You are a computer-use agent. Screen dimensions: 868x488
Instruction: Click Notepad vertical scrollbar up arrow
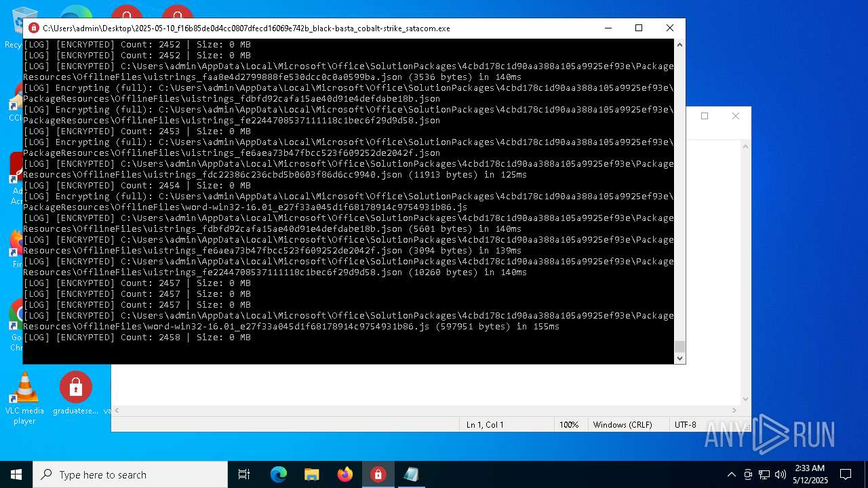746,146
